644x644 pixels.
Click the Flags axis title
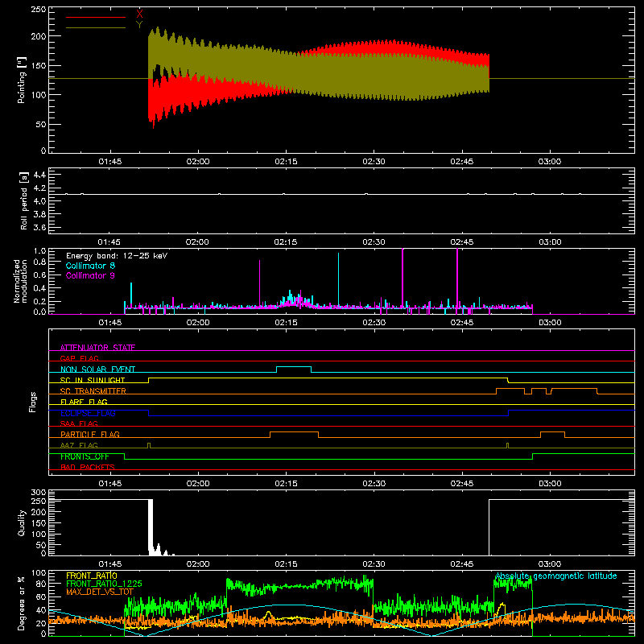pos(33,402)
